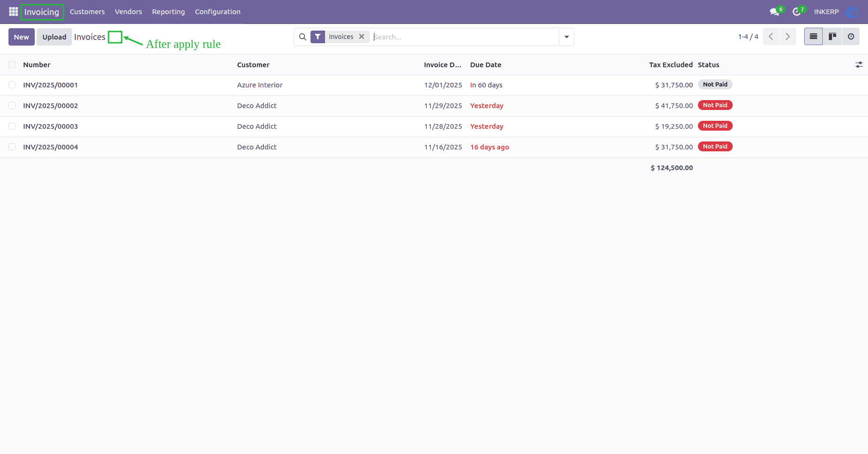
Task: Click invoice date 11/28/2025
Action: point(443,126)
